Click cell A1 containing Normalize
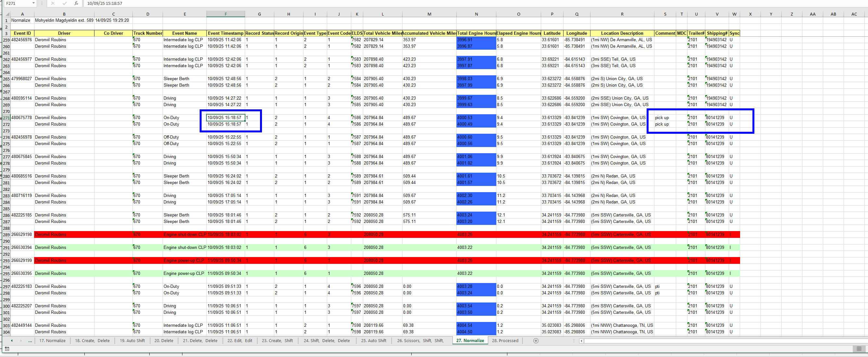 click(22, 20)
